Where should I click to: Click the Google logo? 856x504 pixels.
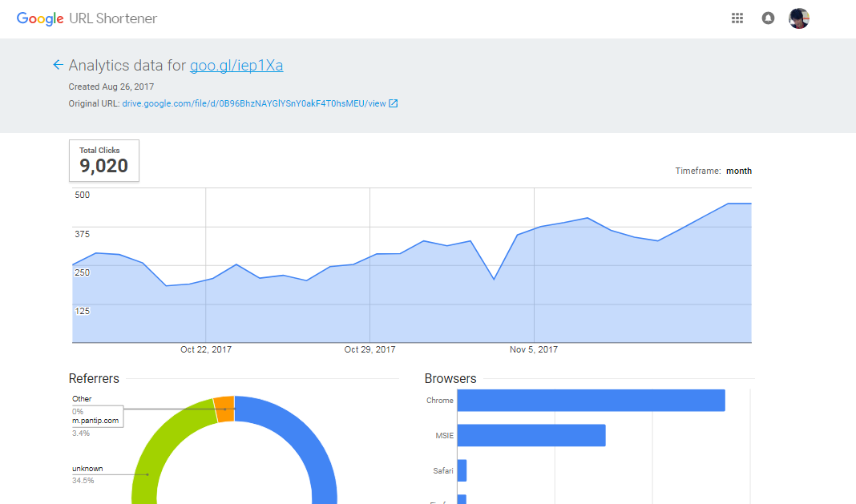[x=40, y=18]
